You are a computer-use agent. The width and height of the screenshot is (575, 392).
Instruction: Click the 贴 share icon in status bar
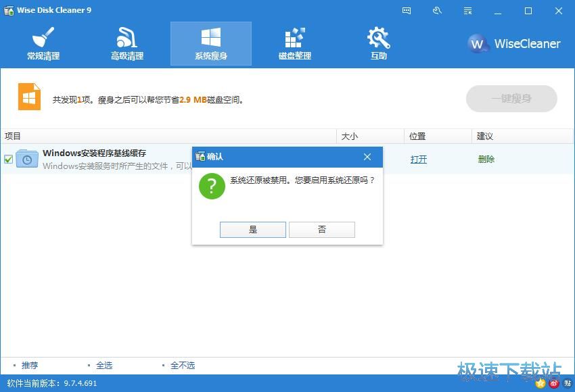pos(568,384)
